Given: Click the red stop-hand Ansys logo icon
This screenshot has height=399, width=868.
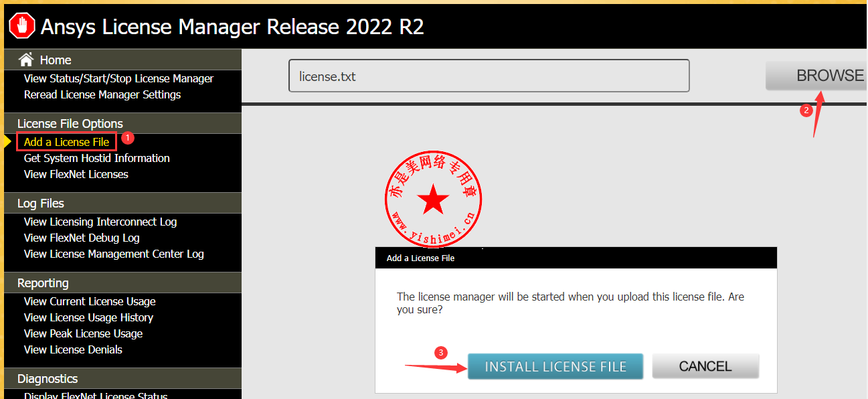Looking at the screenshot, I should pyautogui.click(x=21, y=26).
